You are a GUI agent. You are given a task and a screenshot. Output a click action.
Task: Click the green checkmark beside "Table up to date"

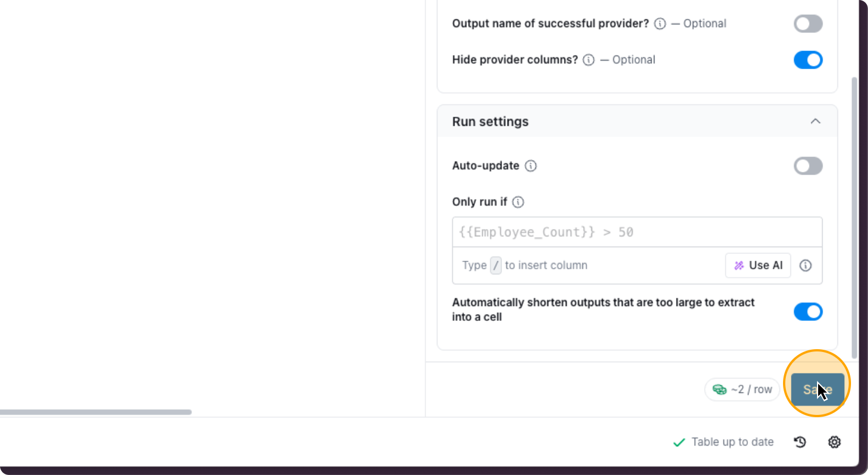(679, 442)
